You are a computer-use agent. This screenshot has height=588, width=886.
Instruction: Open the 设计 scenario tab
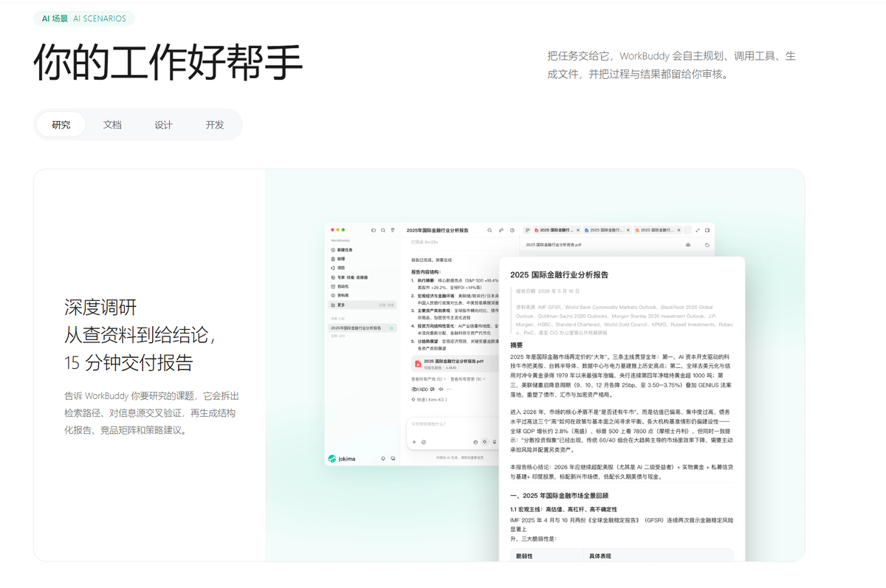[163, 125]
